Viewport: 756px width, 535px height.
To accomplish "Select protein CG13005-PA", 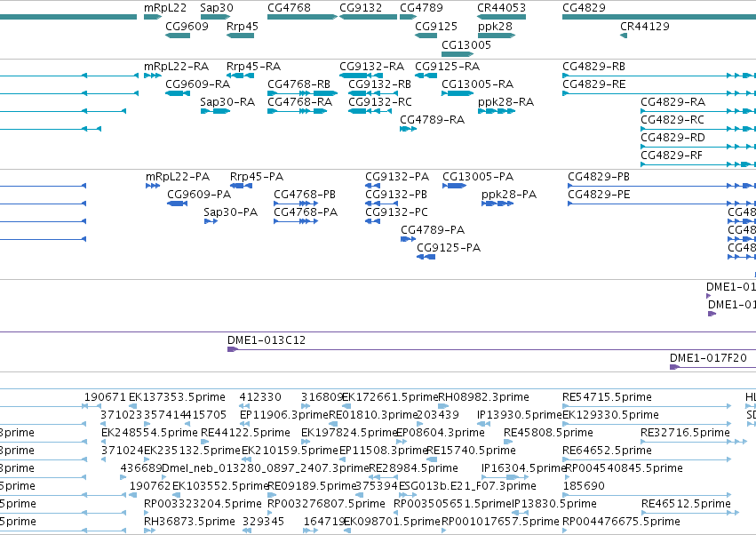I will coord(454,186).
